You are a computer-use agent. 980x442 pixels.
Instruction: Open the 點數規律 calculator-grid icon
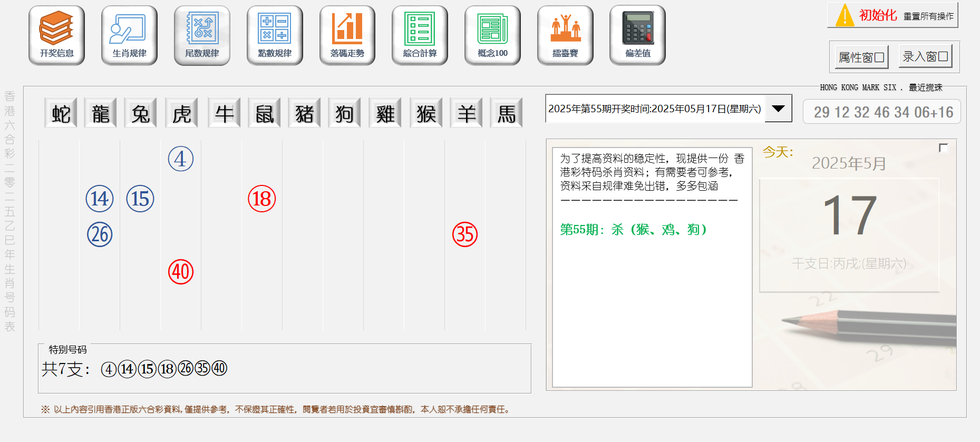(275, 35)
